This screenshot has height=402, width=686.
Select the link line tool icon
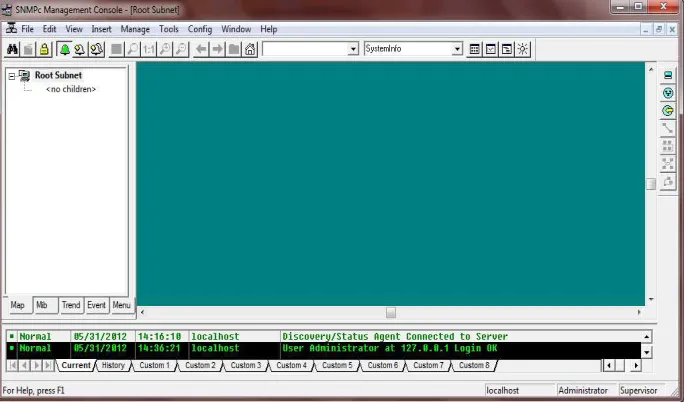[x=668, y=128]
